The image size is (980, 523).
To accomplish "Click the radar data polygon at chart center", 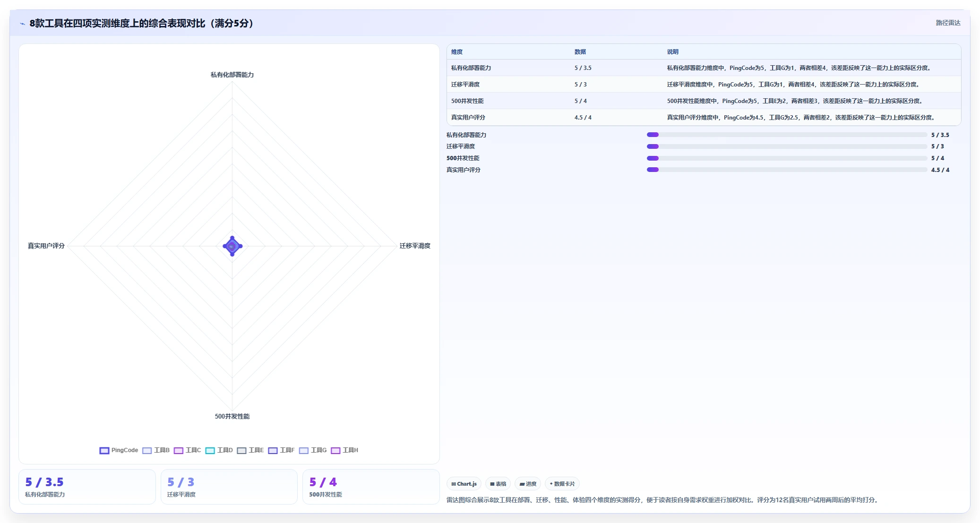I will pyautogui.click(x=232, y=246).
